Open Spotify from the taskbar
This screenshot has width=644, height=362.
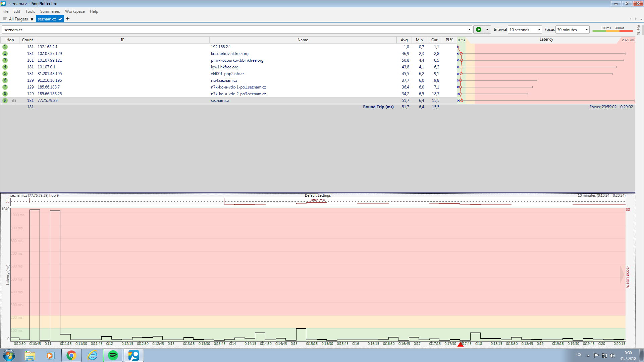tap(113, 355)
